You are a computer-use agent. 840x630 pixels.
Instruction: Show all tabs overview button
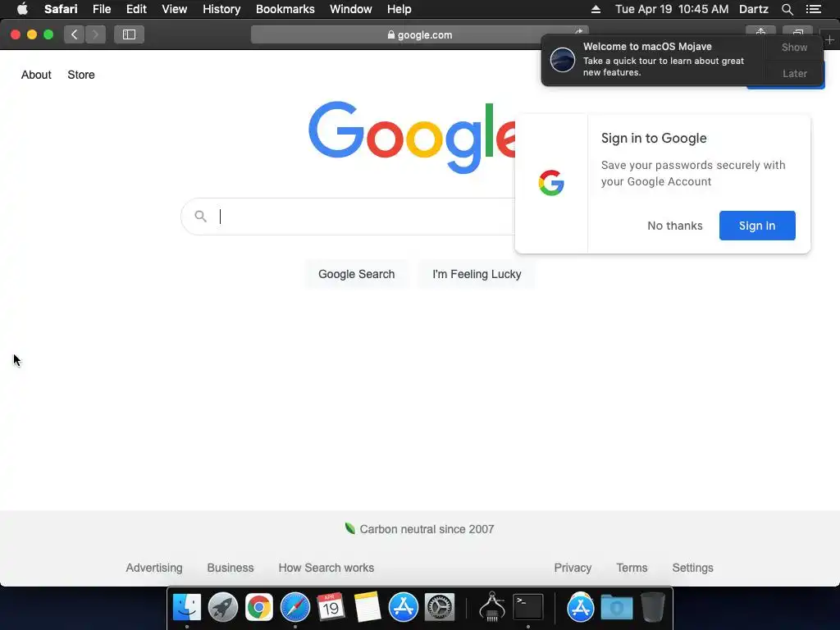click(797, 31)
